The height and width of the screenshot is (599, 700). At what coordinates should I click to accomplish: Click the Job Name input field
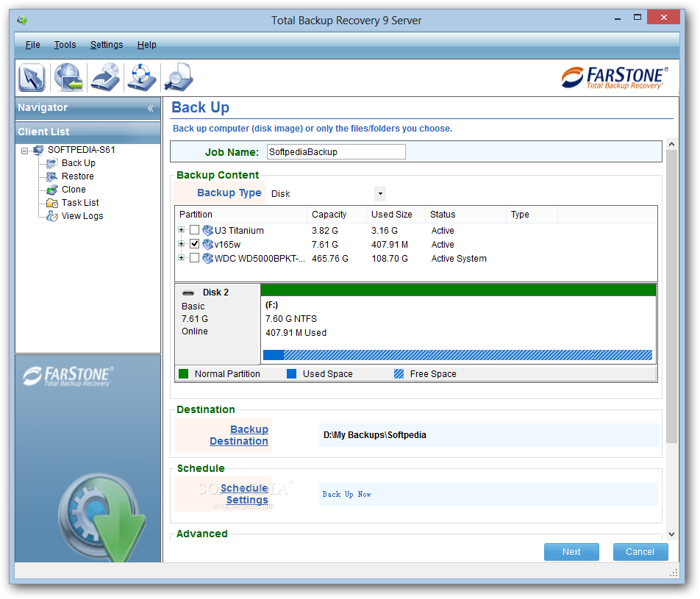[x=336, y=151]
